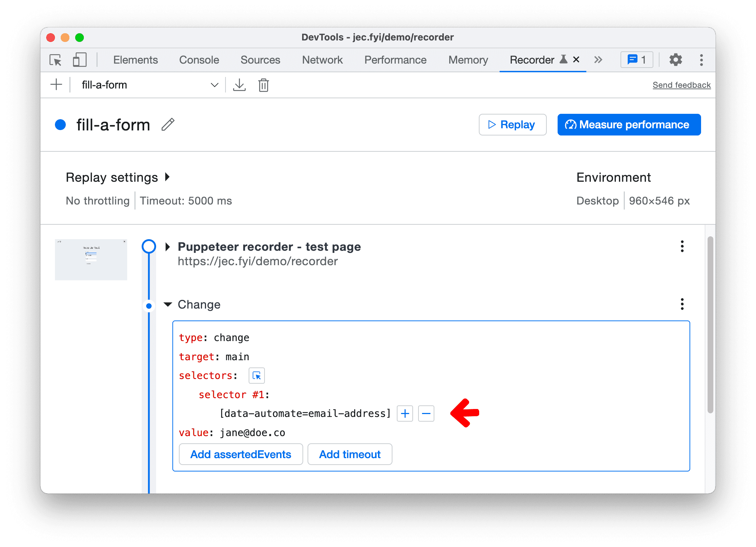Image resolution: width=756 pixels, height=547 pixels.
Task: Click the Replay button
Action: pyautogui.click(x=512, y=124)
